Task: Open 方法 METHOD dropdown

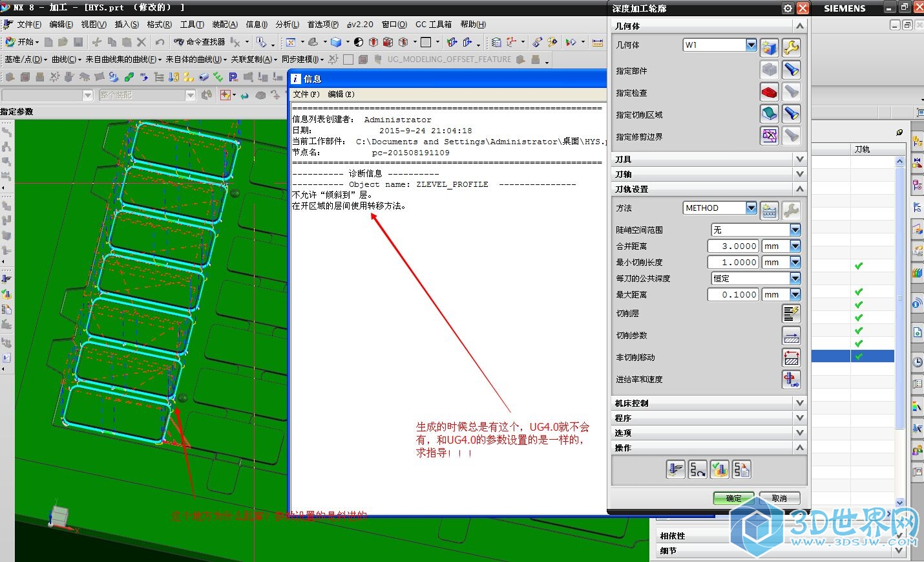Action: click(x=751, y=208)
